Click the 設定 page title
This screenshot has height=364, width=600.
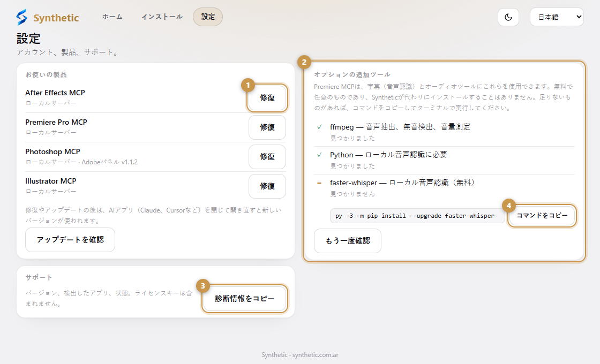tap(28, 39)
